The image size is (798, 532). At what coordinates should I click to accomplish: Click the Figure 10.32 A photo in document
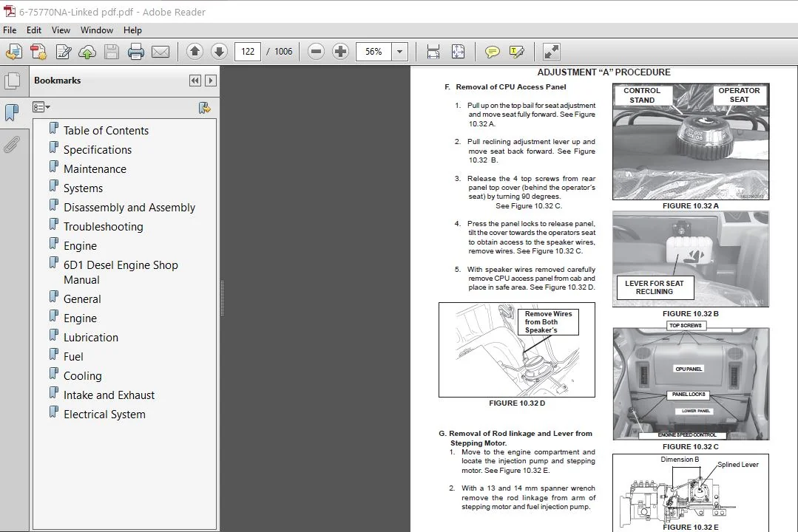(x=691, y=141)
